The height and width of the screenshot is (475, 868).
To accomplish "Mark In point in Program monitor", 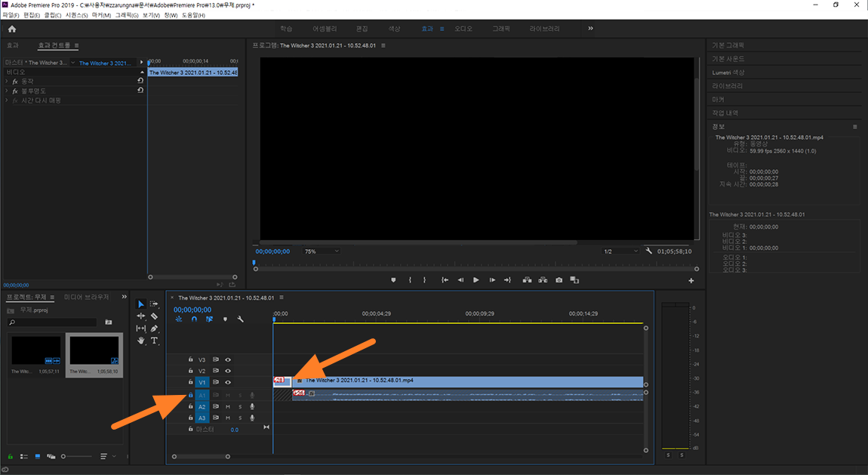I will (x=410, y=280).
